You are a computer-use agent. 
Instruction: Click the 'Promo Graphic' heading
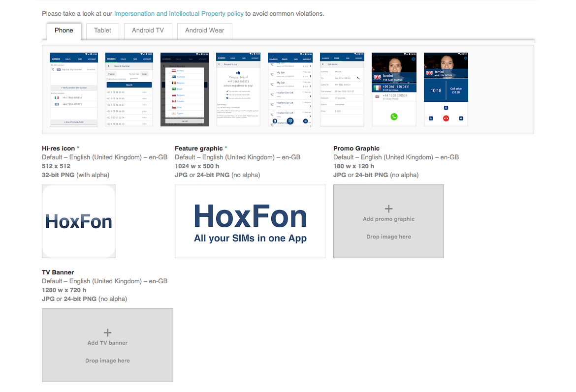point(356,148)
